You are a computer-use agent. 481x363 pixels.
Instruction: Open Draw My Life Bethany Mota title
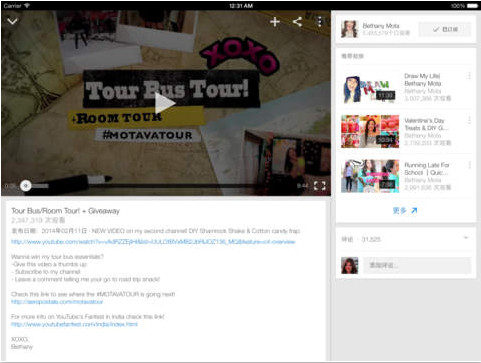click(x=423, y=80)
